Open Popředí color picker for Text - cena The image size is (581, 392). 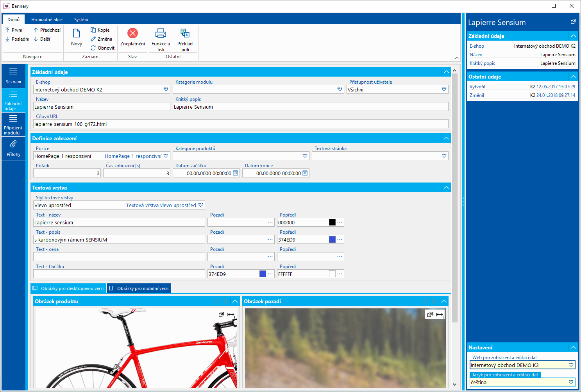pos(340,257)
